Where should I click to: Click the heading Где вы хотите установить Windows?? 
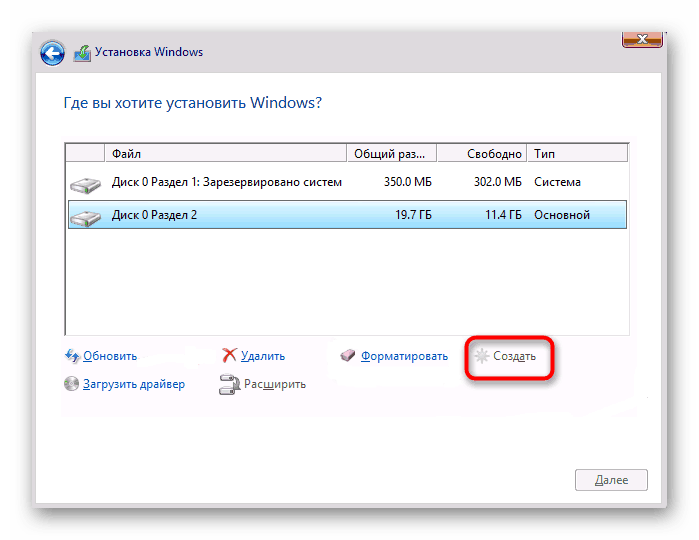(193, 103)
